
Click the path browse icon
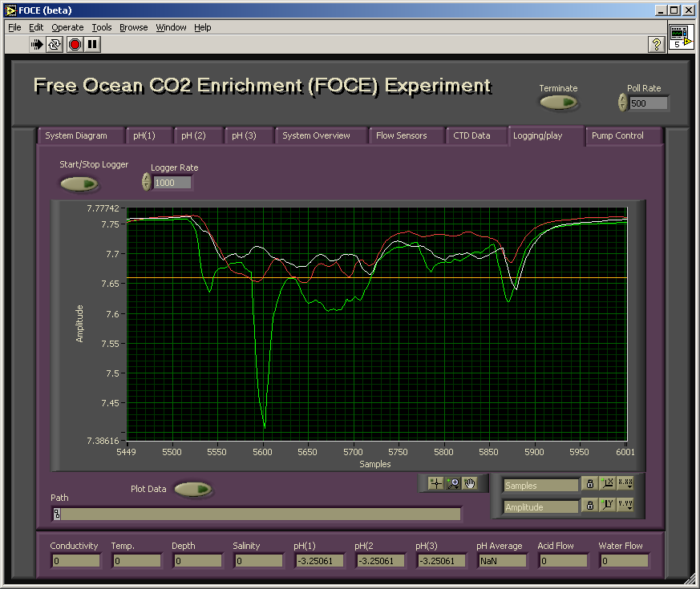pos(57,514)
